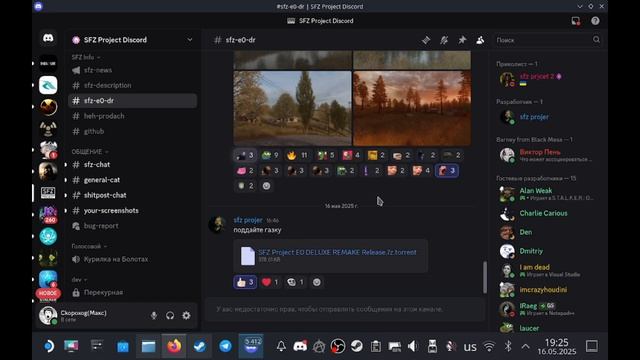640x360 pixels.
Task: Collapse the dev category
Action: point(80,280)
